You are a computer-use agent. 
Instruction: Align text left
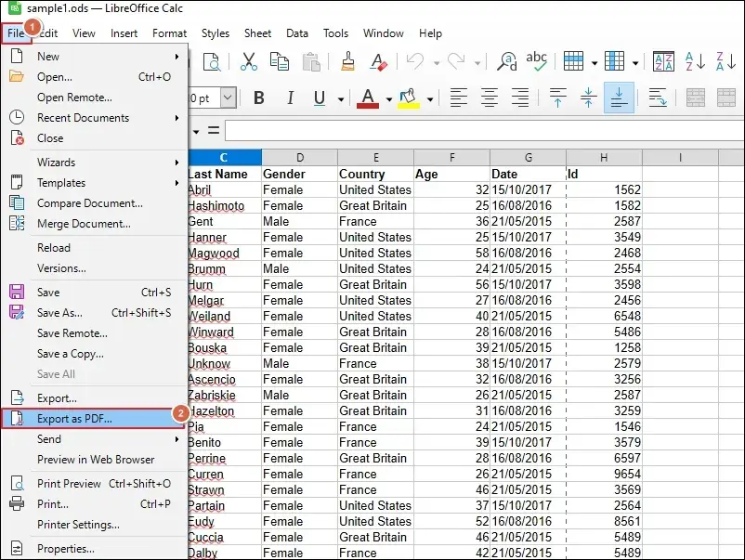(459, 98)
